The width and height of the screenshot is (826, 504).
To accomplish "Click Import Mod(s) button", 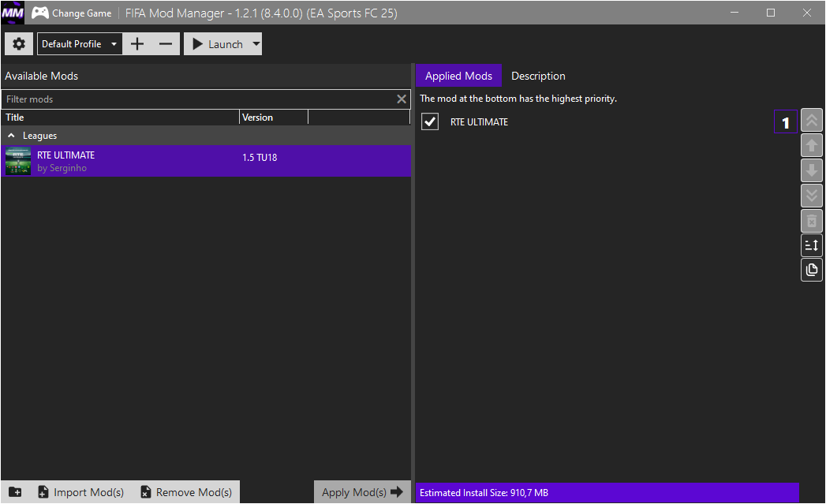I will [x=80, y=492].
